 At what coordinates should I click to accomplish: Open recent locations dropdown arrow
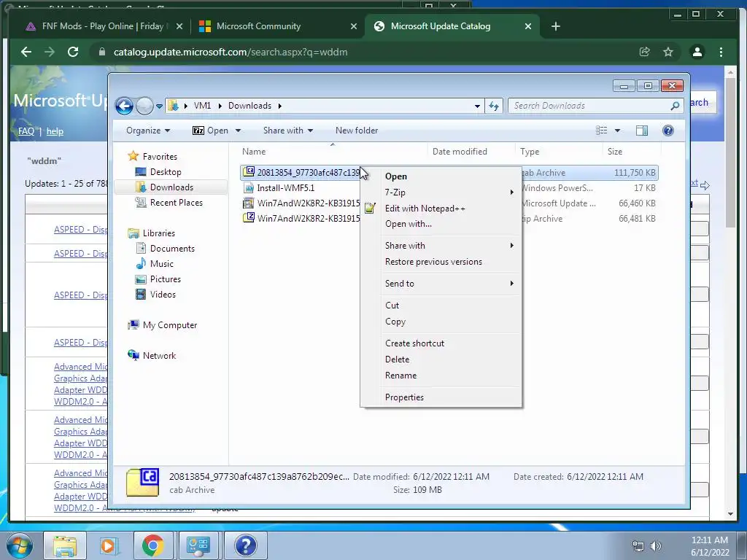pyautogui.click(x=159, y=106)
